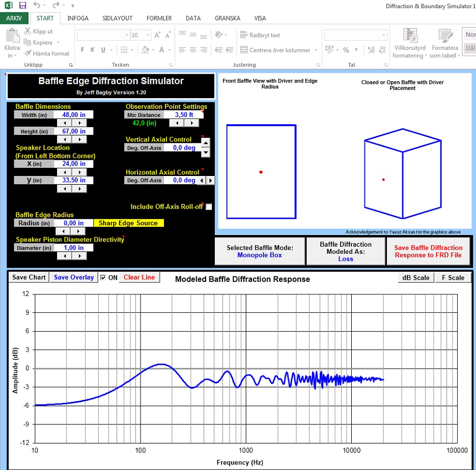Click the text orientation icon
Screen dimensions: 476x470
coord(219,35)
